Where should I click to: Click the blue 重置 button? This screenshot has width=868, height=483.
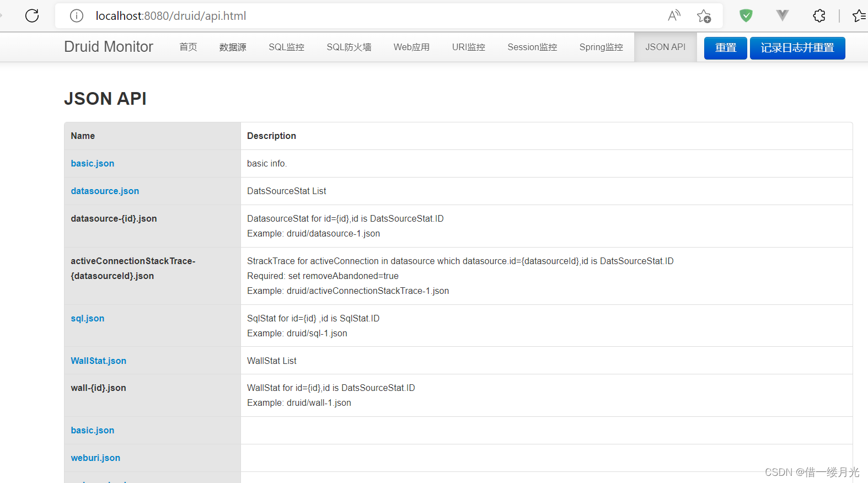[726, 48]
